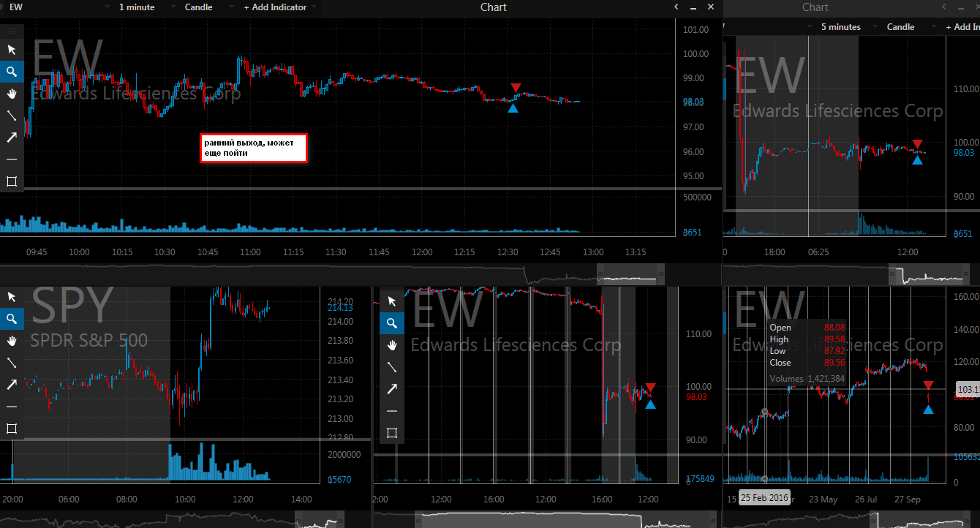Click the blue marker on the daily EW chart
Image resolution: width=980 pixels, height=528 pixels.
tap(928, 410)
